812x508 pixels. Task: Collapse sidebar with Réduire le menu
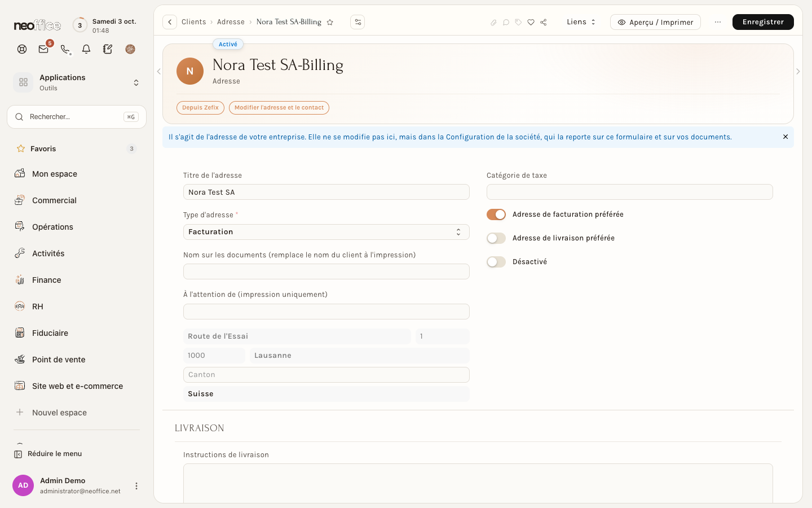click(48, 454)
